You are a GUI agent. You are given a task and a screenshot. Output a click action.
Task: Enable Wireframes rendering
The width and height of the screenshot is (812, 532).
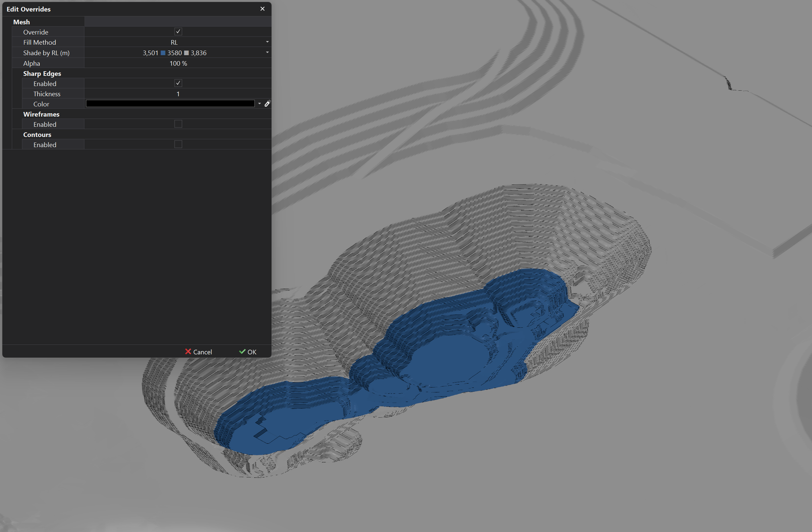pyautogui.click(x=178, y=124)
